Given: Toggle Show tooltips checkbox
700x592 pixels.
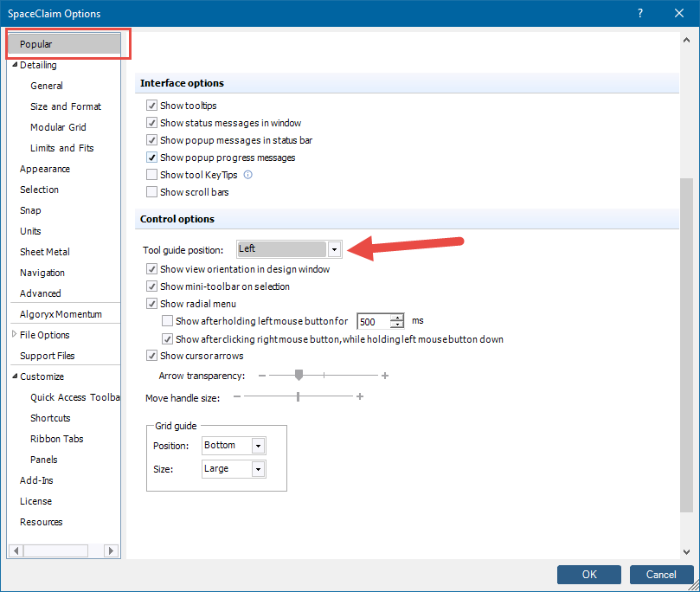Looking at the screenshot, I should [x=151, y=106].
